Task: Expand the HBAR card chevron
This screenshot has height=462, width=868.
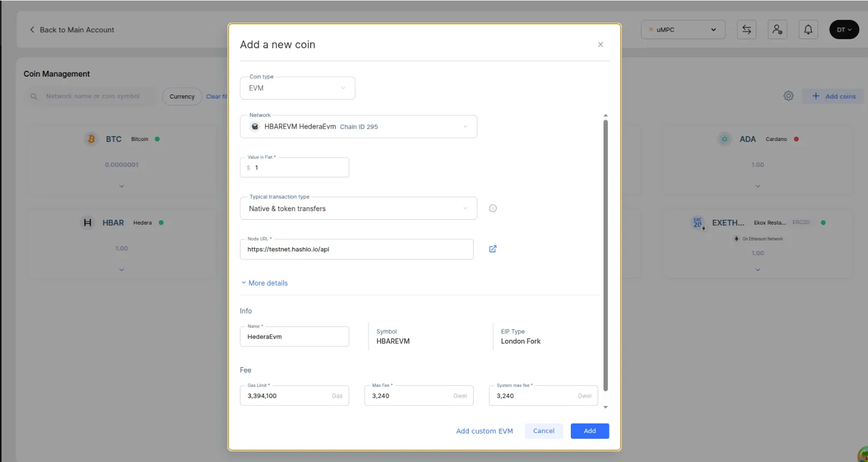Action: (x=121, y=270)
